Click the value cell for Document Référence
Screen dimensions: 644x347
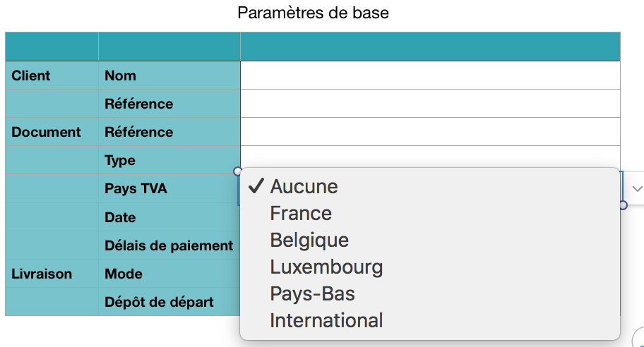pyautogui.click(x=430, y=132)
